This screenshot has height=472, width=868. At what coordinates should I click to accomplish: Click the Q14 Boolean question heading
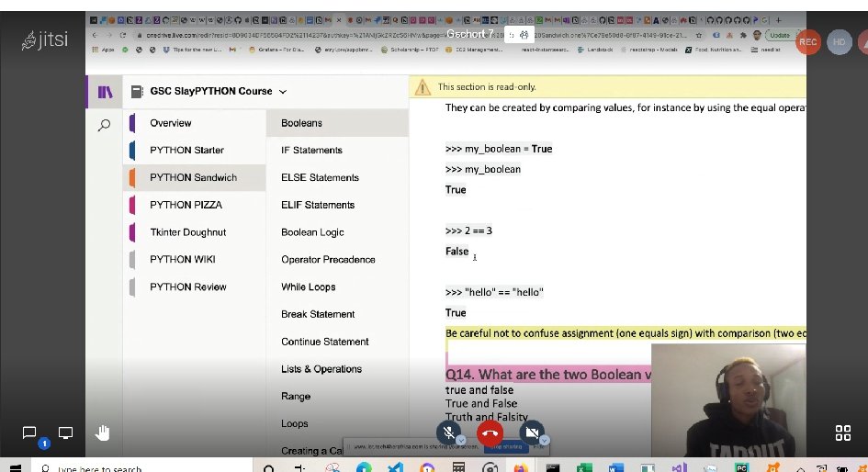(548, 375)
